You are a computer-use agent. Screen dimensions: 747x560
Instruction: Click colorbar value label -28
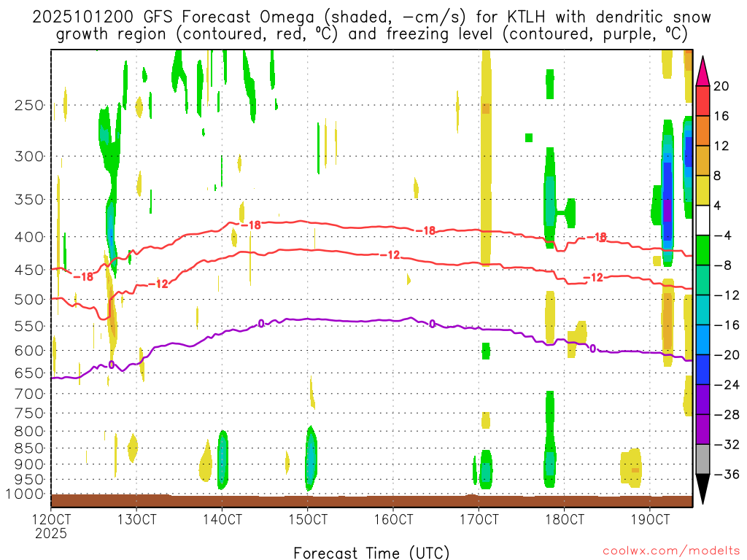click(727, 415)
